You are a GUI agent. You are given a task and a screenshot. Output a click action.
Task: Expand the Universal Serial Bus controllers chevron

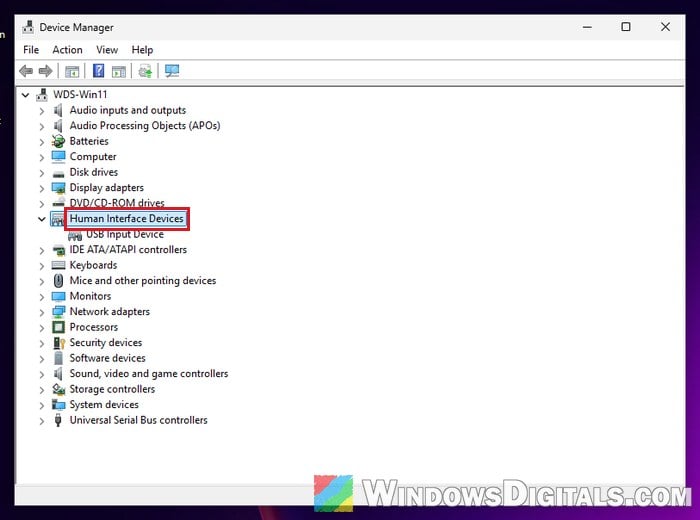coord(42,420)
